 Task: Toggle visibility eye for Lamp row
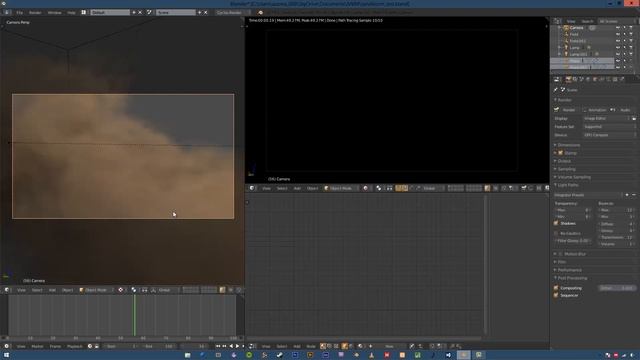click(x=618, y=47)
